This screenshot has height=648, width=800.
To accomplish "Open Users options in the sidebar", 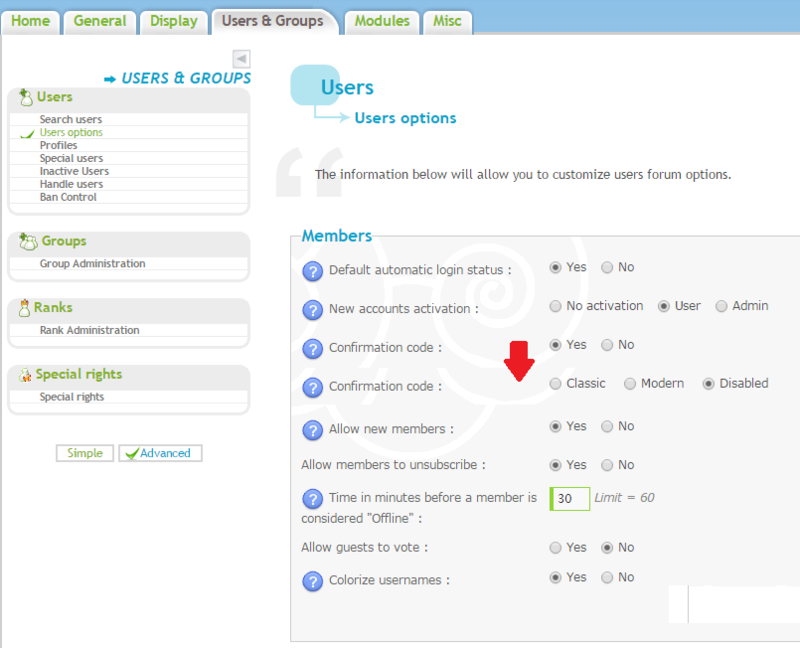I will 71,133.
